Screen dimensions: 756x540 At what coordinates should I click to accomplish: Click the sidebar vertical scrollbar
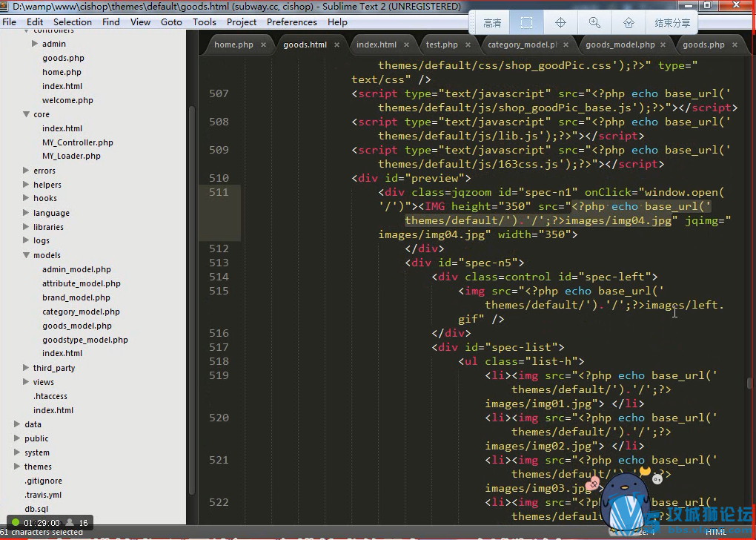[191, 299]
